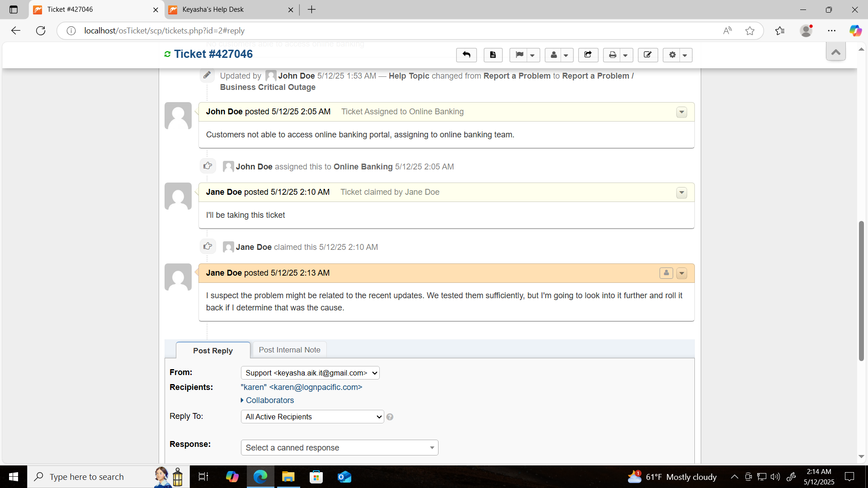The height and width of the screenshot is (488, 868).
Task: Open the assign user dropdown arrow
Action: point(566,56)
